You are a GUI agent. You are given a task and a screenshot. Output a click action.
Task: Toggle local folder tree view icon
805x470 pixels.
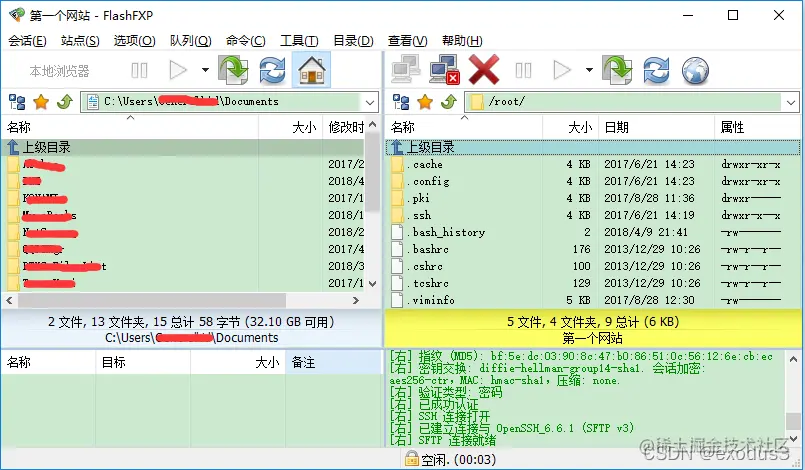(17, 102)
